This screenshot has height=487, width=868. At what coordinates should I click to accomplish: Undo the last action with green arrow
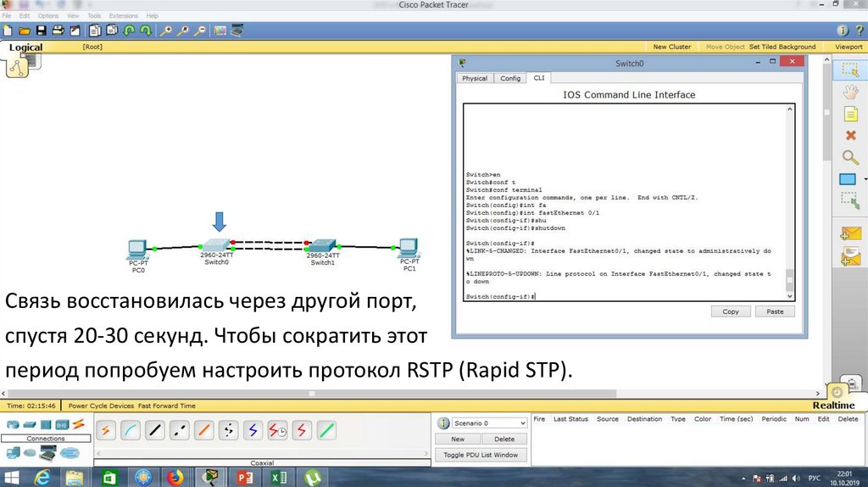pyautogui.click(x=129, y=31)
